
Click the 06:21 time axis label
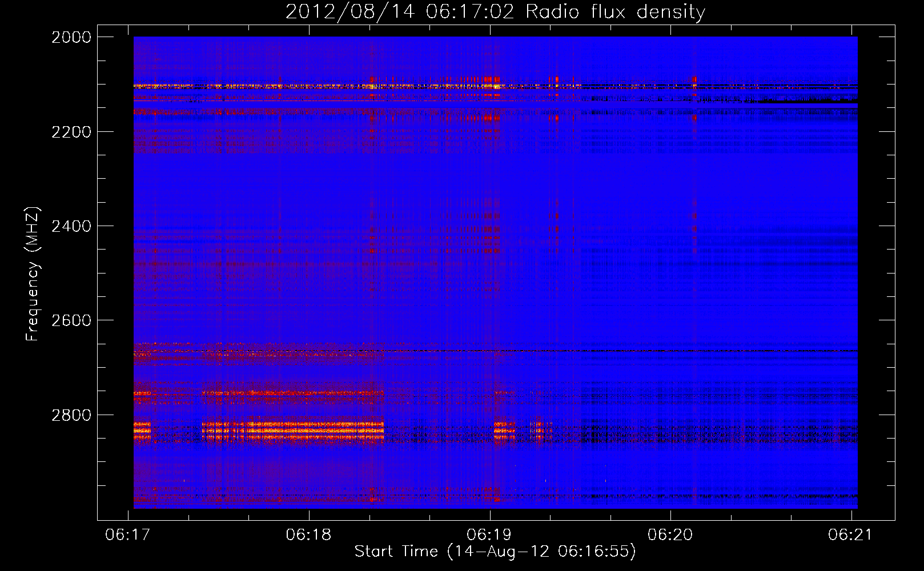[x=851, y=534]
